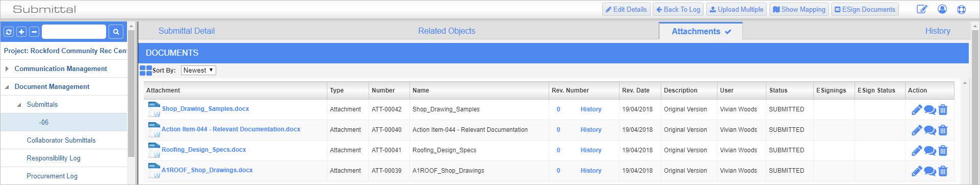This screenshot has height=185, width=980.
Task: View History for ATT-00042 revision
Action: pyautogui.click(x=591, y=109)
